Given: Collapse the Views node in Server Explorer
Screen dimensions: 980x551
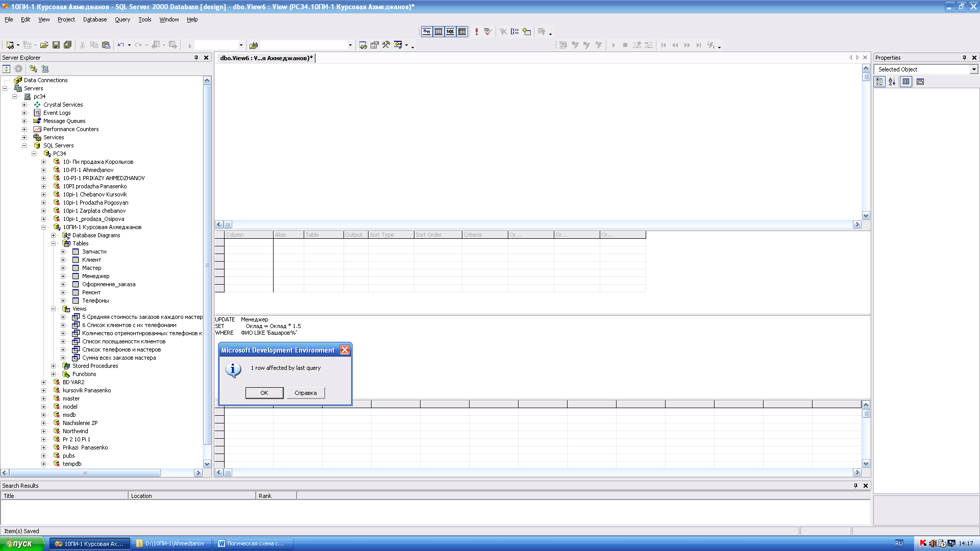Looking at the screenshot, I should point(54,309).
